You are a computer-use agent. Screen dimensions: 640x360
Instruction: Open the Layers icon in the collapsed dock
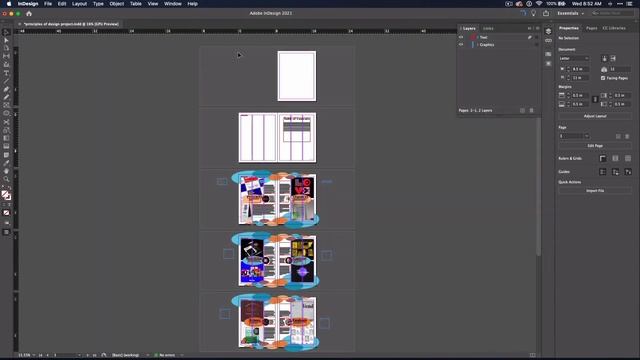548,31
